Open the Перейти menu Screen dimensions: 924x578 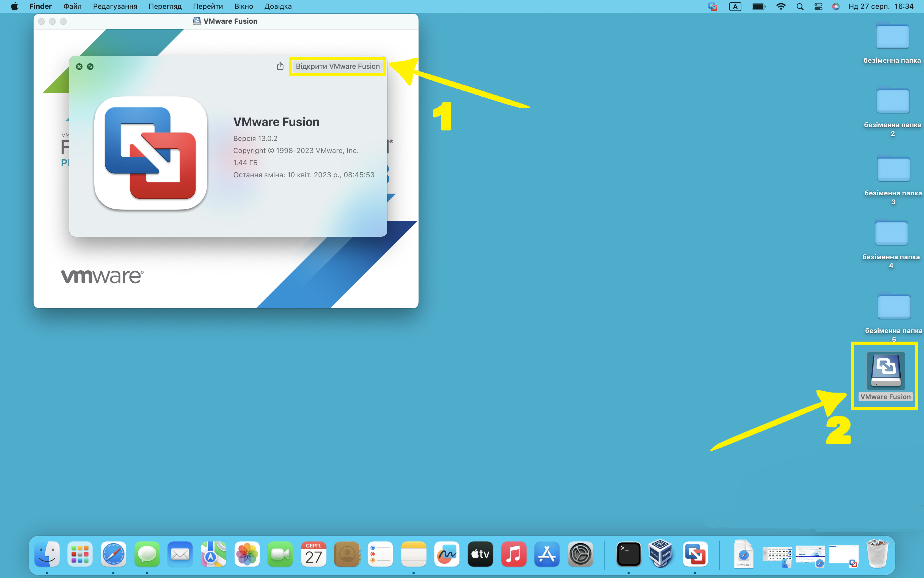pos(208,7)
